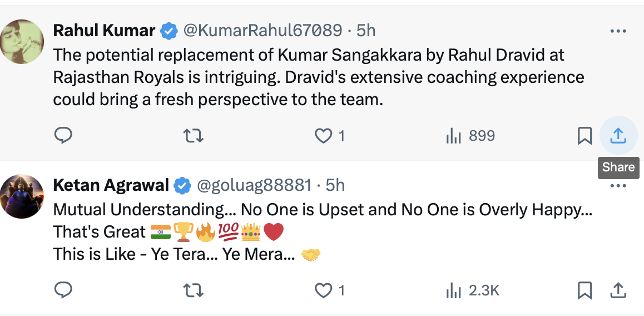
Task: Reply to Ketan Agrawal's tweet
Action: (63, 290)
